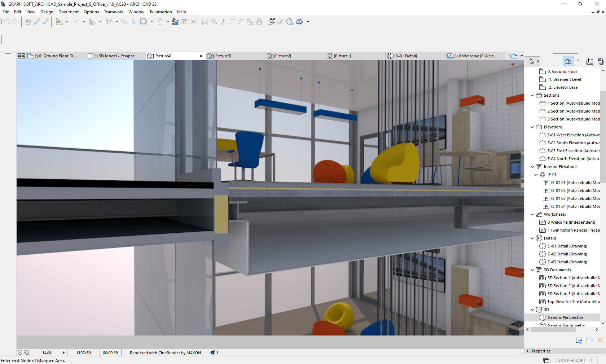Click the Trim elements scissors icon
Screen dimensions: 606x364
pos(205,22)
